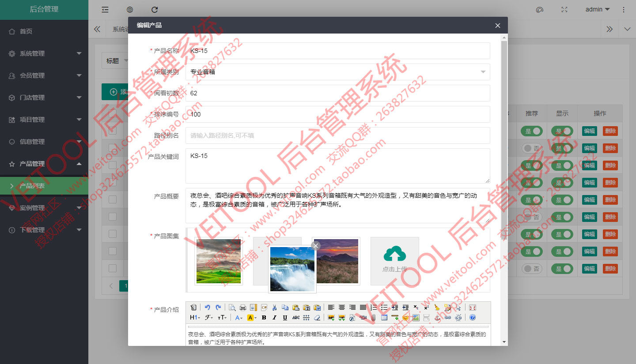
Task: Focus the 产品名称 input field
Action: click(338, 51)
